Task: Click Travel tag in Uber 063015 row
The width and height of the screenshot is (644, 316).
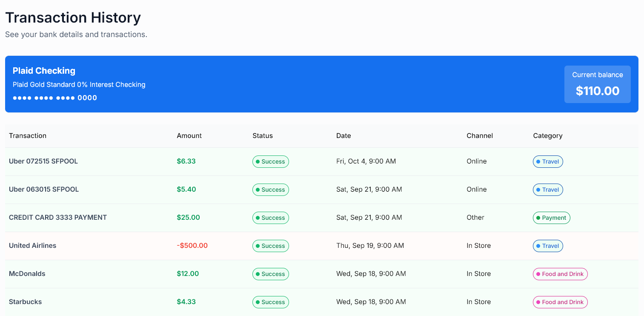Action: (548, 190)
